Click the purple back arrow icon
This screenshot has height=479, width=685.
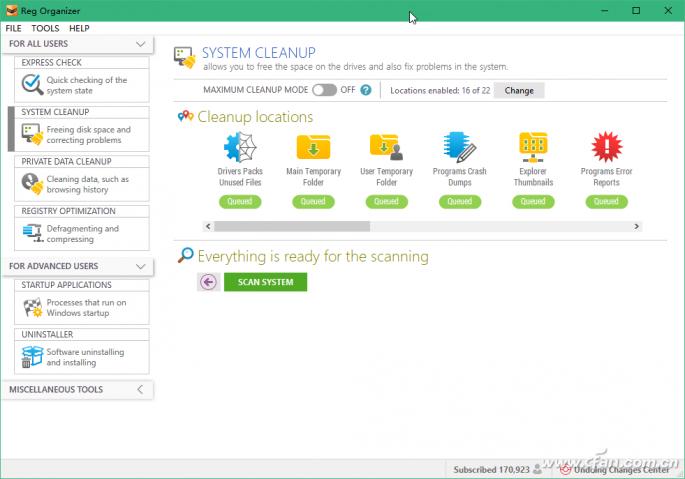[x=208, y=282]
